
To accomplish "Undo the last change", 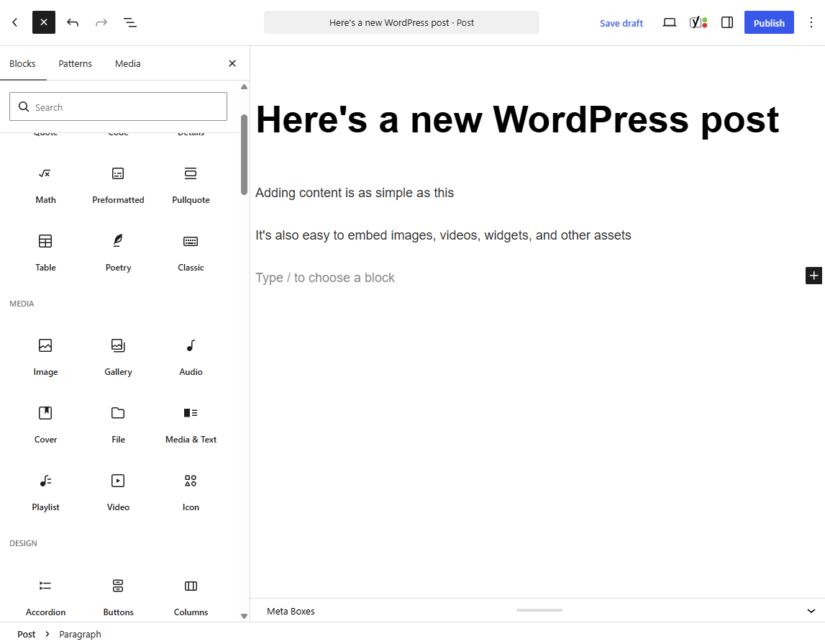I will [x=73, y=22].
